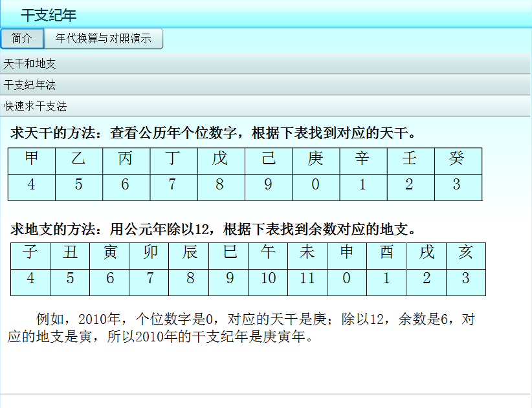Collapse the 快速求干支法 section header

point(265,106)
